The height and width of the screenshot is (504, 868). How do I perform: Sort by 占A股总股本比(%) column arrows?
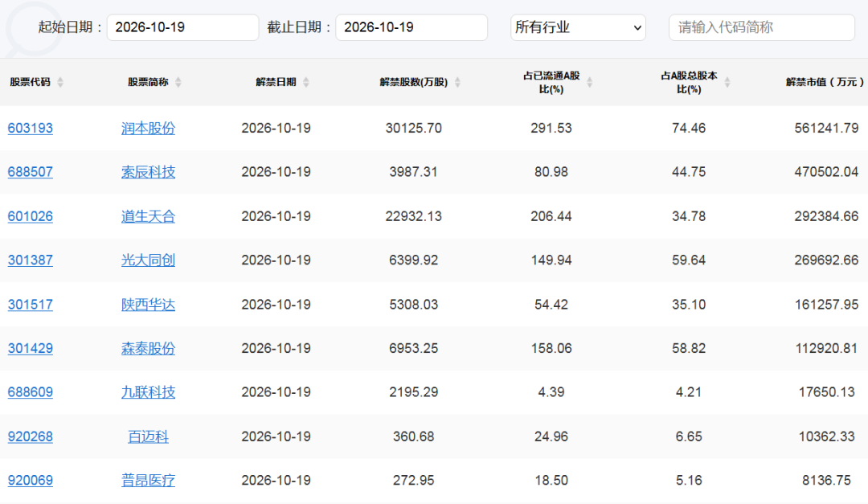727,83
